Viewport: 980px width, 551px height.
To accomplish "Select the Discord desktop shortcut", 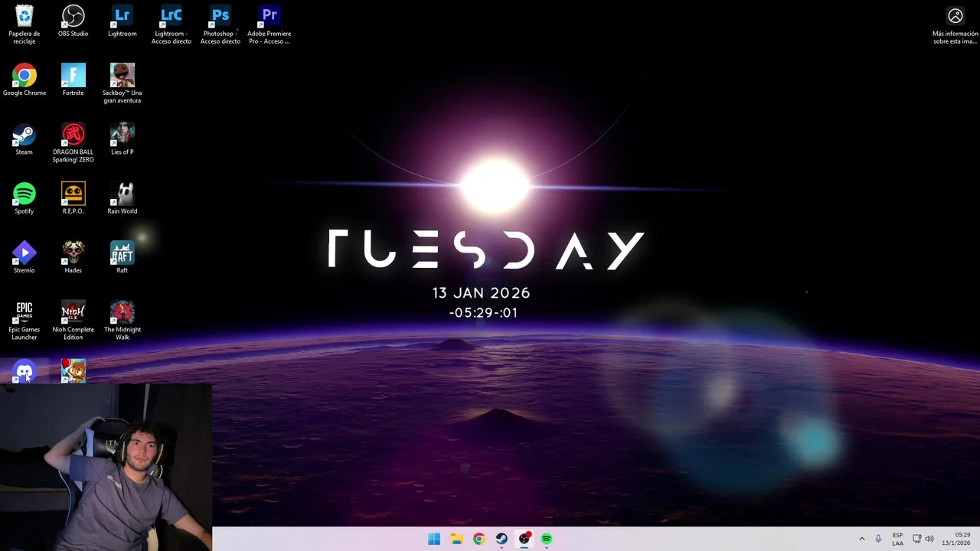I will (x=24, y=371).
